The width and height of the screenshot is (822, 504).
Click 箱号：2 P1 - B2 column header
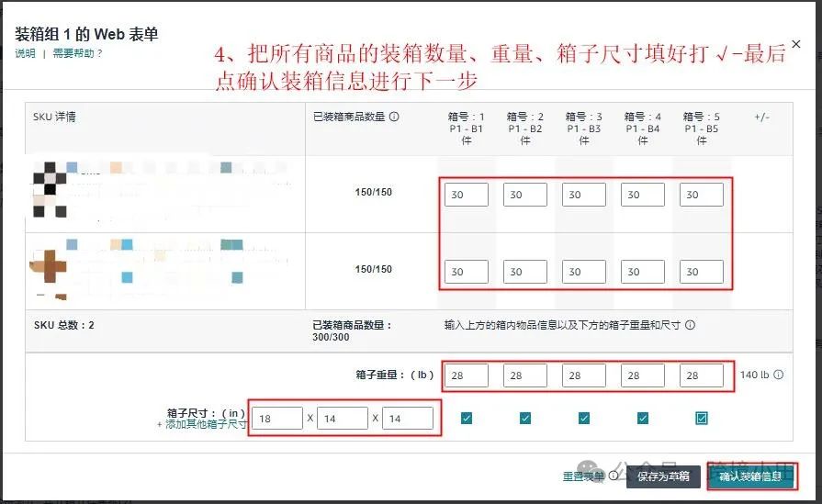pos(525,129)
